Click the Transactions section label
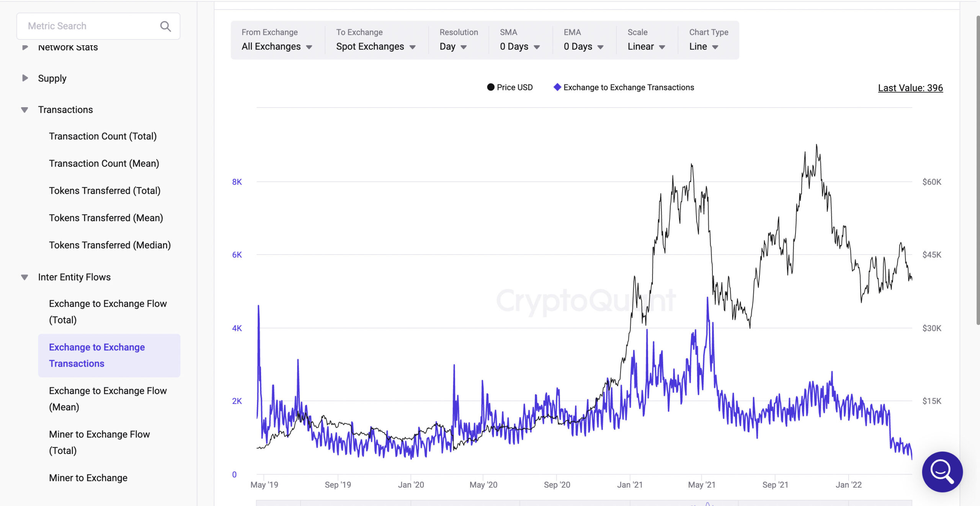The image size is (980, 506). click(x=65, y=110)
